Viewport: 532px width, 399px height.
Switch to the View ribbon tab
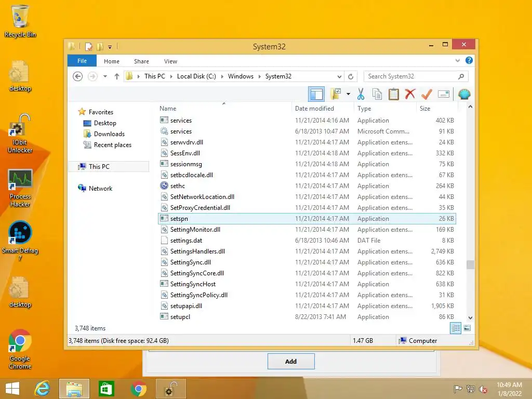click(170, 61)
